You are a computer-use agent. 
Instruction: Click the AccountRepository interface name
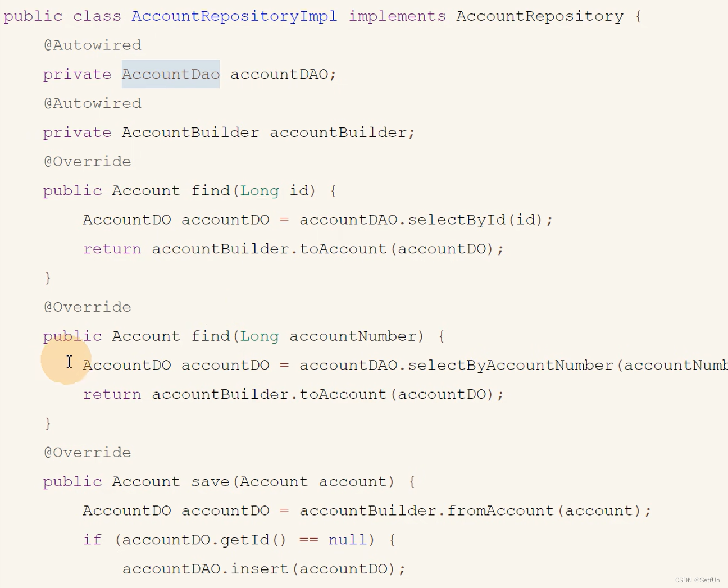coord(540,16)
